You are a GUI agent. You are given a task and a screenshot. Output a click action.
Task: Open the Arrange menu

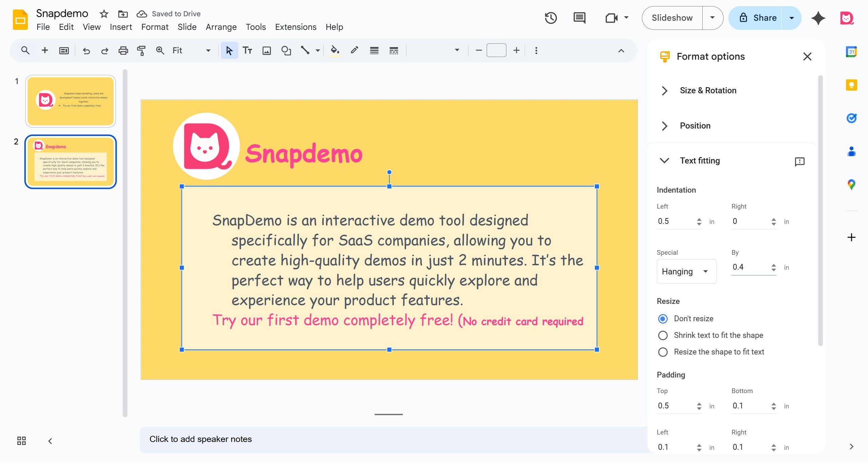(x=221, y=27)
